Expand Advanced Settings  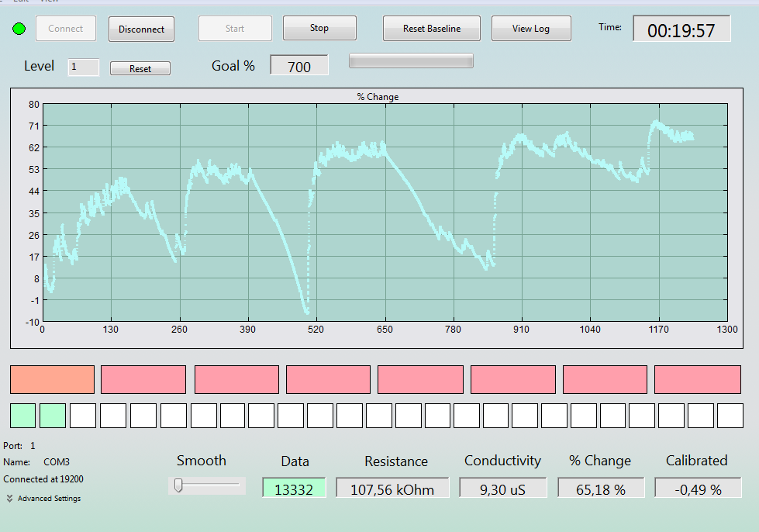(x=44, y=498)
